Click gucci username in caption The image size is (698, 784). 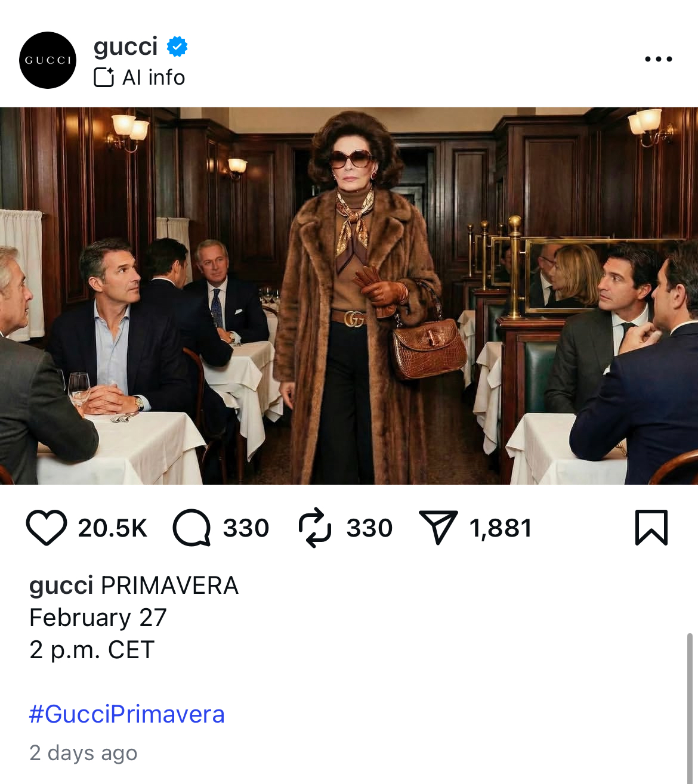click(x=61, y=586)
